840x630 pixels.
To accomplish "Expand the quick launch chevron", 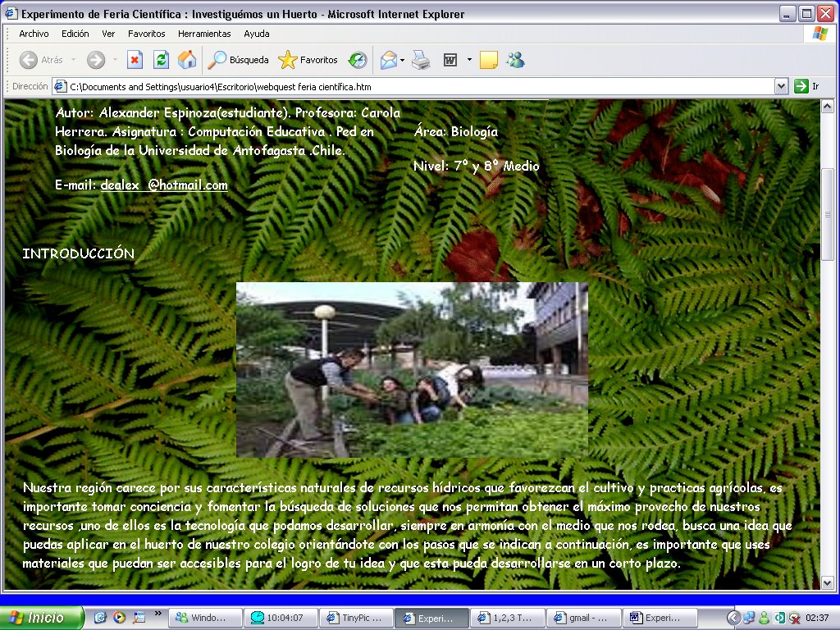I will coord(157,614).
